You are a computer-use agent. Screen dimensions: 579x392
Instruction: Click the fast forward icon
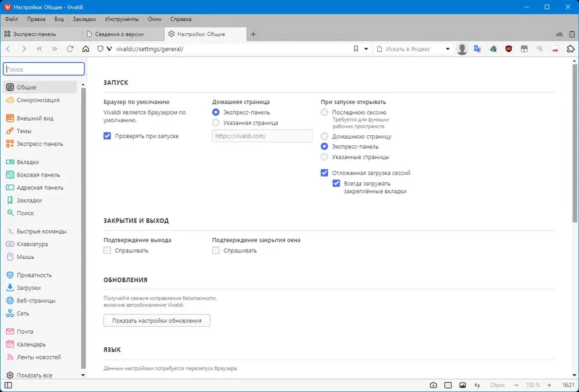point(54,48)
